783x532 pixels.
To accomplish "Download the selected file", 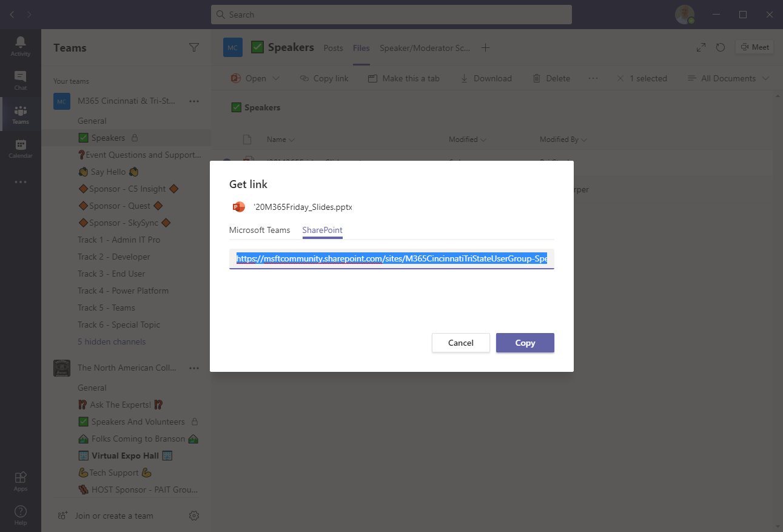I will (487, 78).
